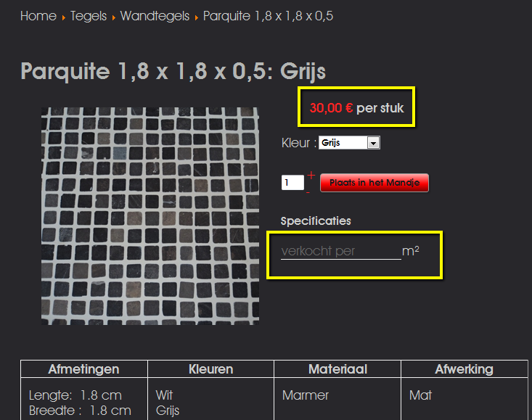Click the 'Breedte : 1.8 cm' cell text

(x=80, y=411)
